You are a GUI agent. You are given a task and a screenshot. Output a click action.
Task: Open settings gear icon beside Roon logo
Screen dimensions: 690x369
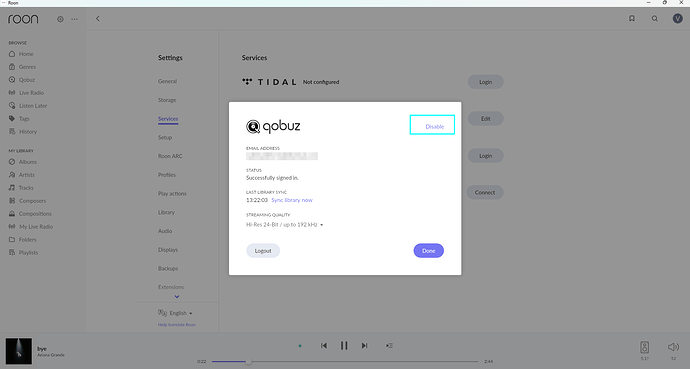(60, 19)
